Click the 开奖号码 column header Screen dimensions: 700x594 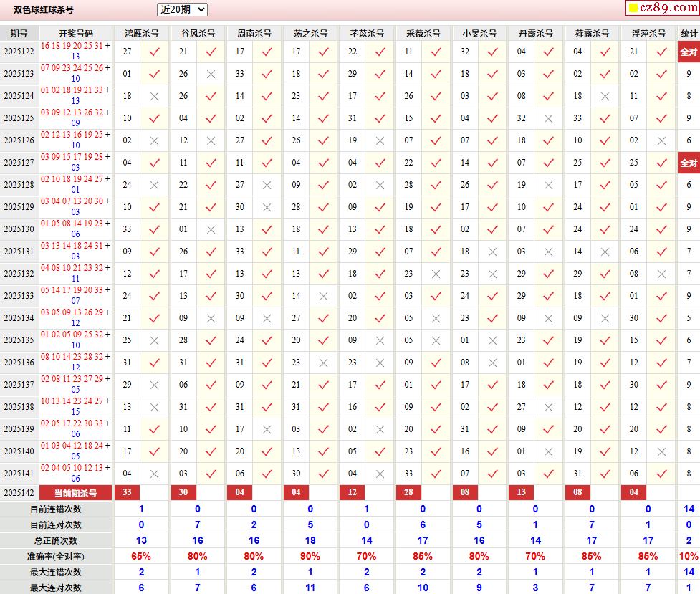click(x=76, y=34)
